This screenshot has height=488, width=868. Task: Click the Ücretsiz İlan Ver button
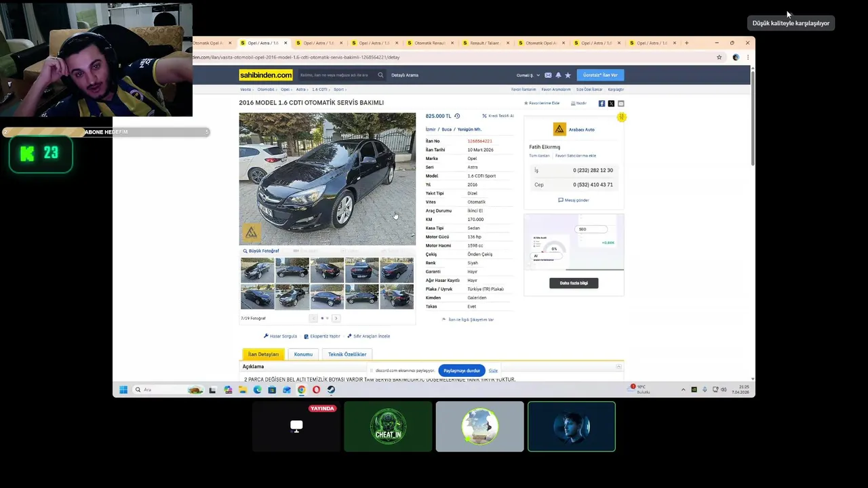point(600,75)
